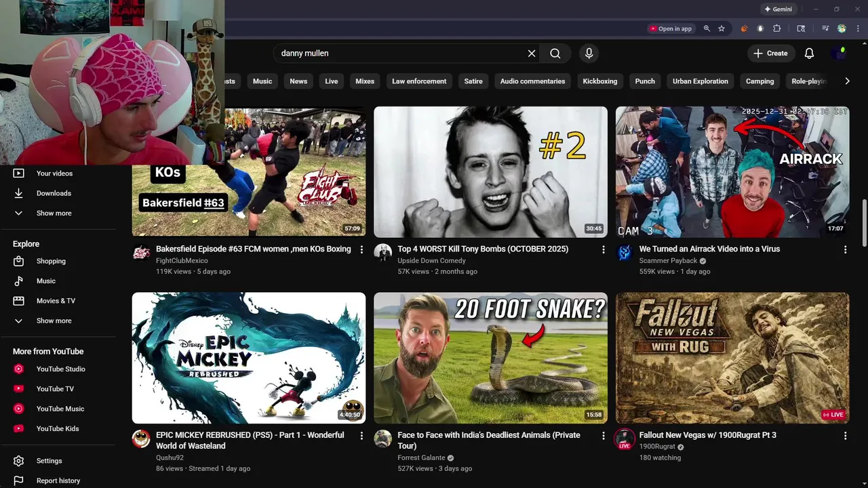Select the Kickboxing filter chip
Screen dimensions: 868x488
(600, 81)
